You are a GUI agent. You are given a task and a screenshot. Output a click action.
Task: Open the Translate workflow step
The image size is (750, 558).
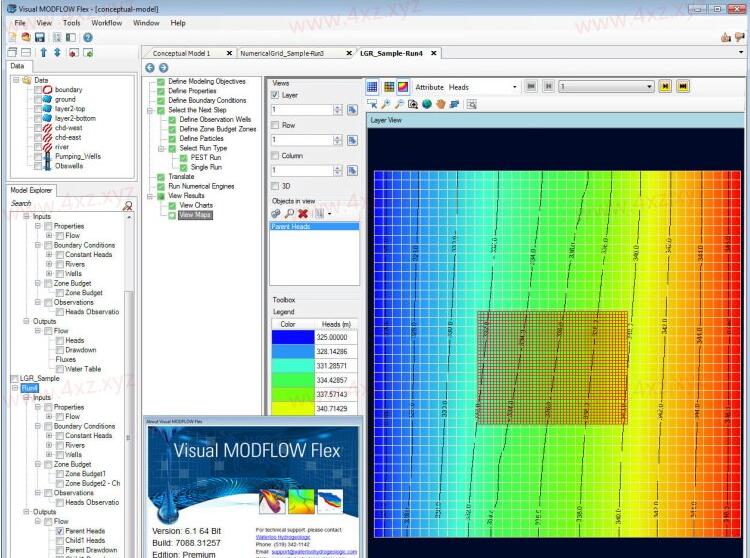(181, 176)
